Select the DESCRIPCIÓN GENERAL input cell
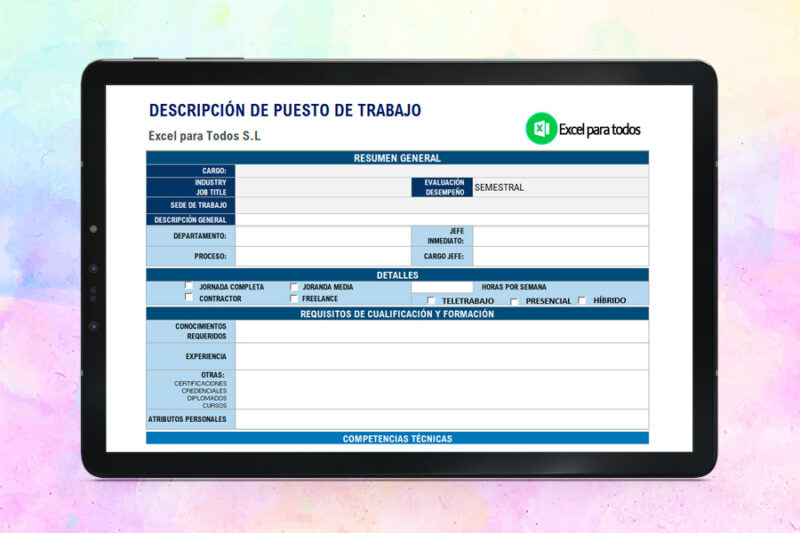This screenshot has width=800, height=533. point(442,220)
